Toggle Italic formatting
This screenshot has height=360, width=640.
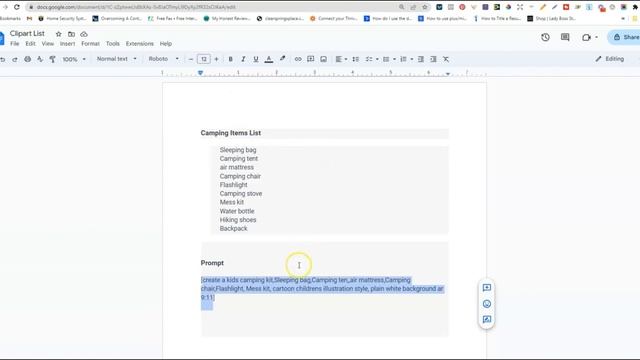click(243, 59)
